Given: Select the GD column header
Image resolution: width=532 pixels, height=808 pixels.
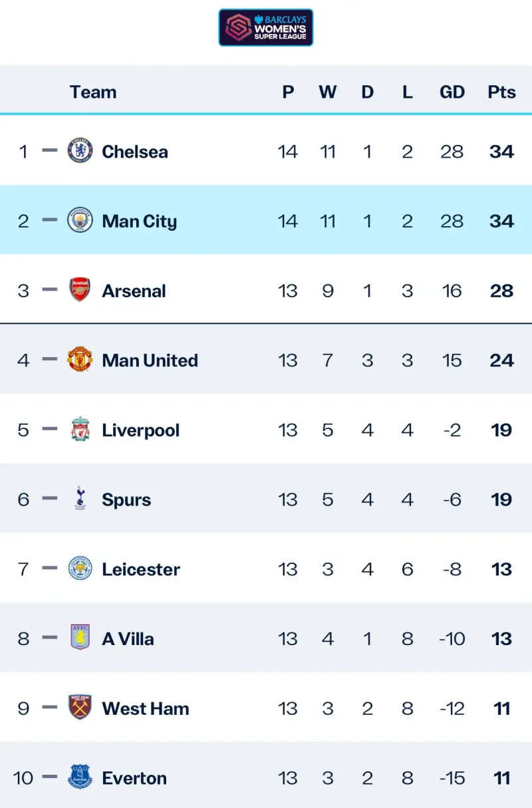Looking at the screenshot, I should click(452, 92).
